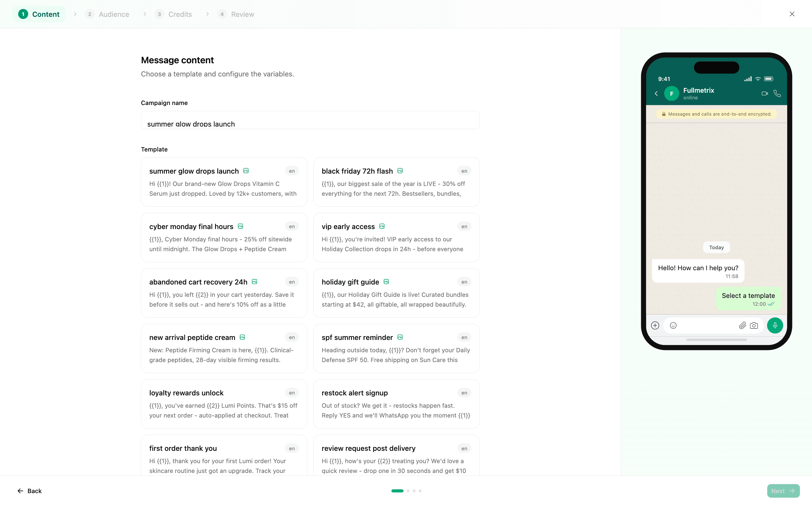
Task: Click image icon on abandoned cart recovery 24h
Action: [x=254, y=282]
